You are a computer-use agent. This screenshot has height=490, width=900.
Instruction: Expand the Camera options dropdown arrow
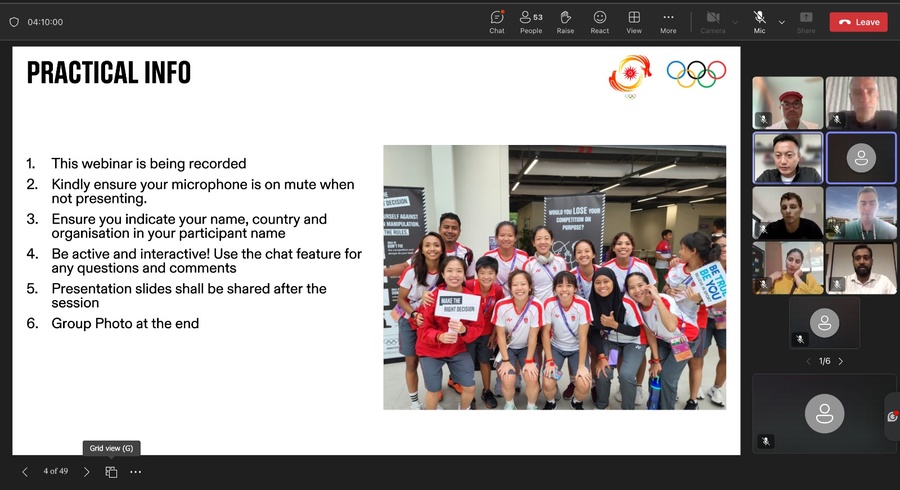735,22
